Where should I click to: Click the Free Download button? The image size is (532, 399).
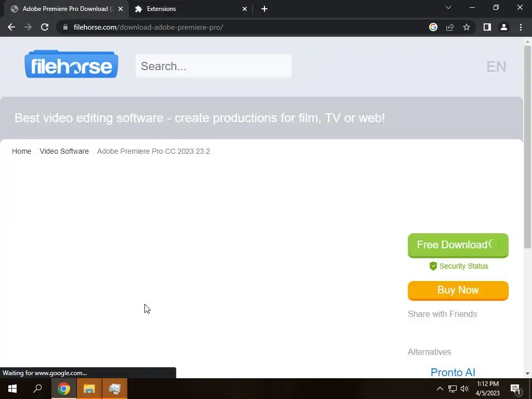pyautogui.click(x=458, y=245)
